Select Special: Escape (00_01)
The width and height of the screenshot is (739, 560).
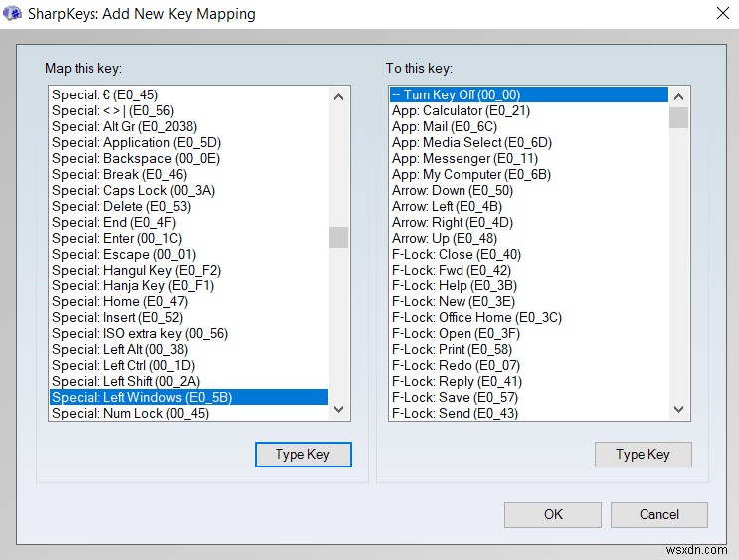coord(189,254)
